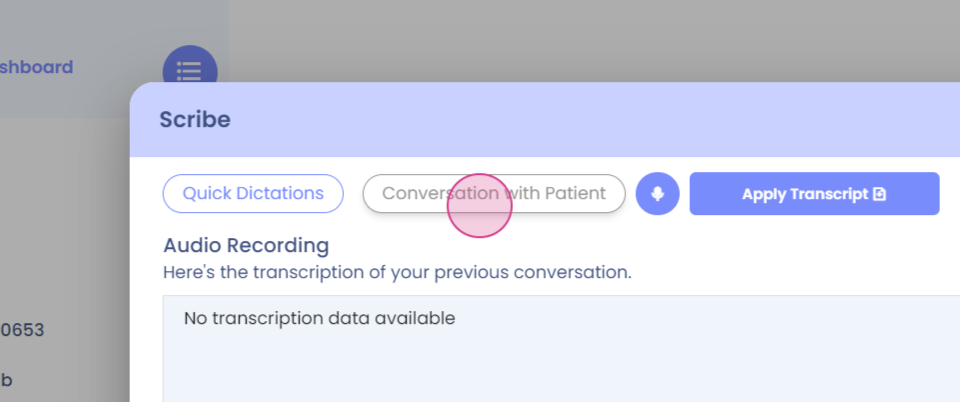Viewport: 960px width, 402px height.
Task: Click the 0653 text in sidebar
Action: coord(22,330)
